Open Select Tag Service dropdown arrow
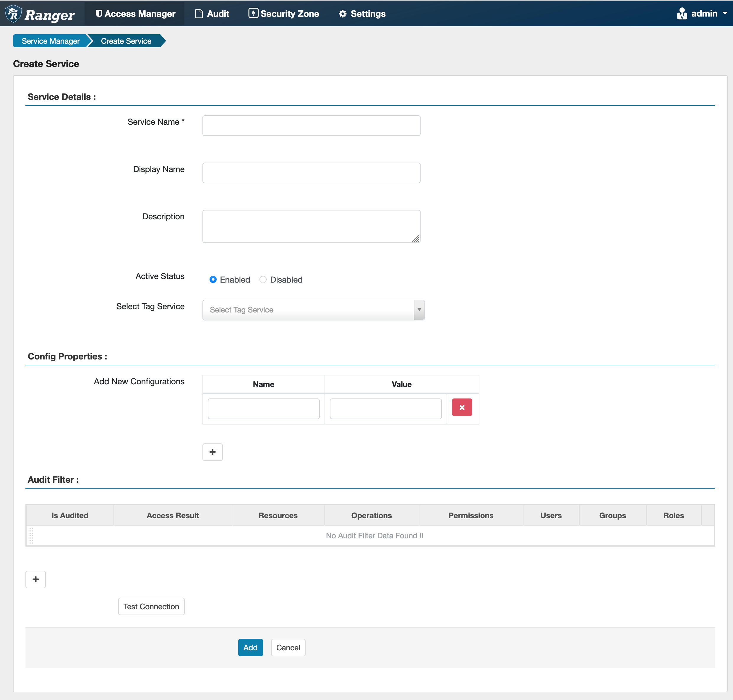Screen dimensions: 733x700 pos(419,310)
